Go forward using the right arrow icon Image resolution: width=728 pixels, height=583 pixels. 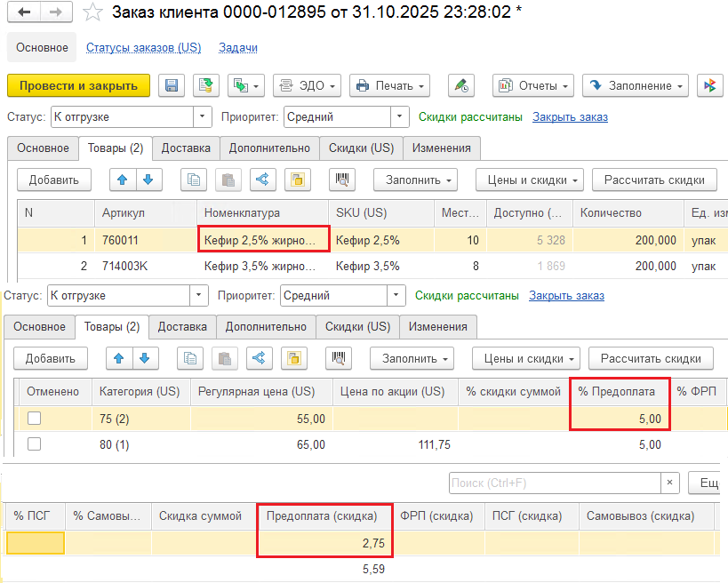click(x=55, y=12)
